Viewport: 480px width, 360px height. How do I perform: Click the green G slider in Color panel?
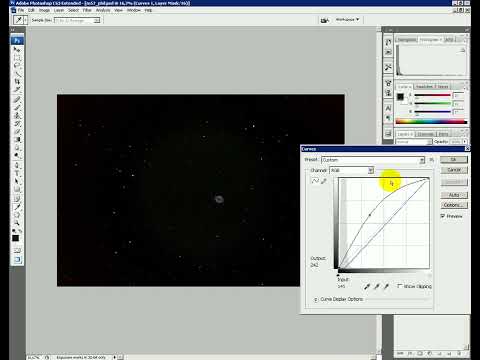point(432,104)
